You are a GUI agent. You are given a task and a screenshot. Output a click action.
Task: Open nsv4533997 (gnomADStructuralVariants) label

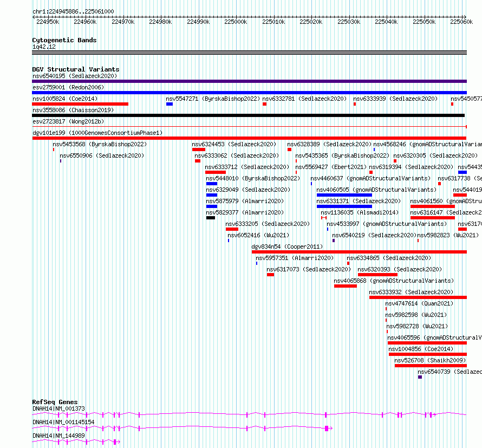[387, 224]
